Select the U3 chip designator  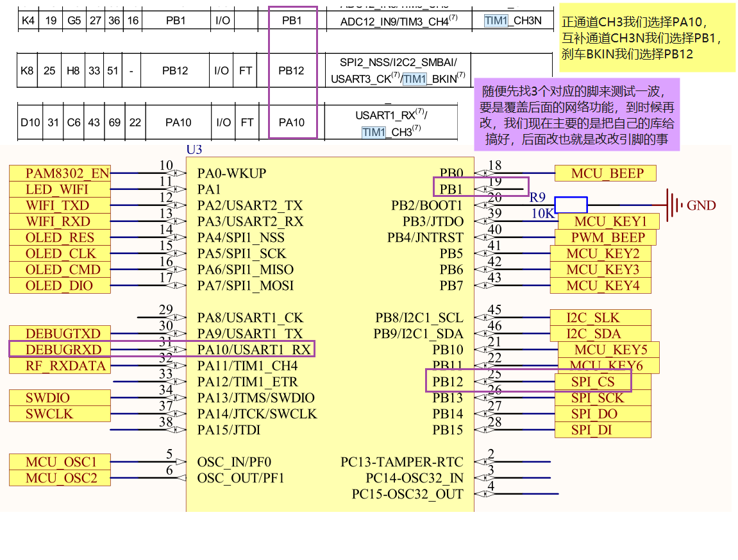[x=194, y=150]
